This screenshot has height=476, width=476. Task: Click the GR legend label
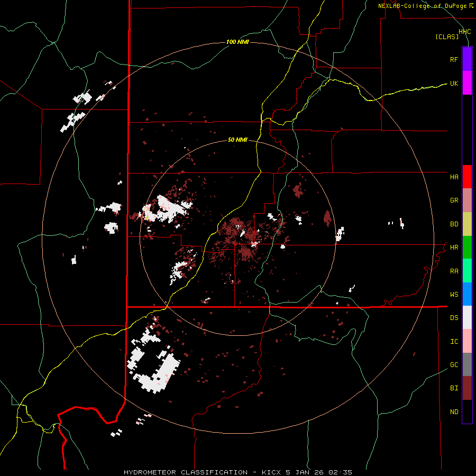click(x=454, y=200)
